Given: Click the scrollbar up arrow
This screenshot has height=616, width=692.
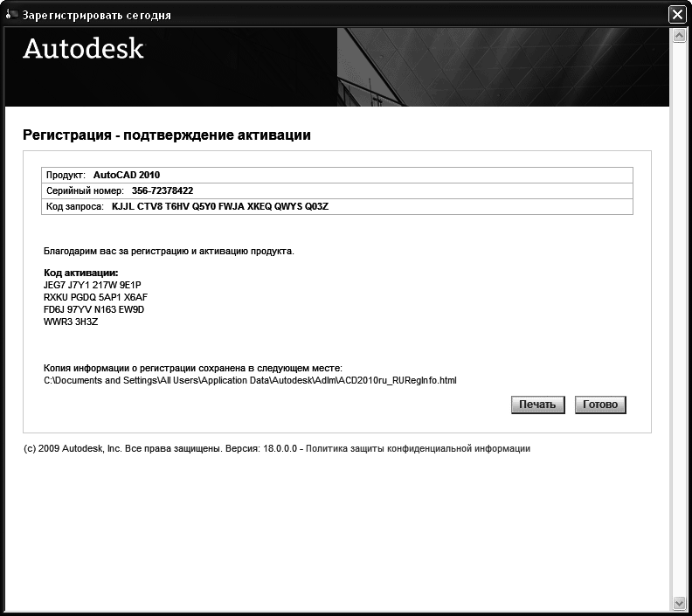Looking at the screenshot, I should coord(679,35).
